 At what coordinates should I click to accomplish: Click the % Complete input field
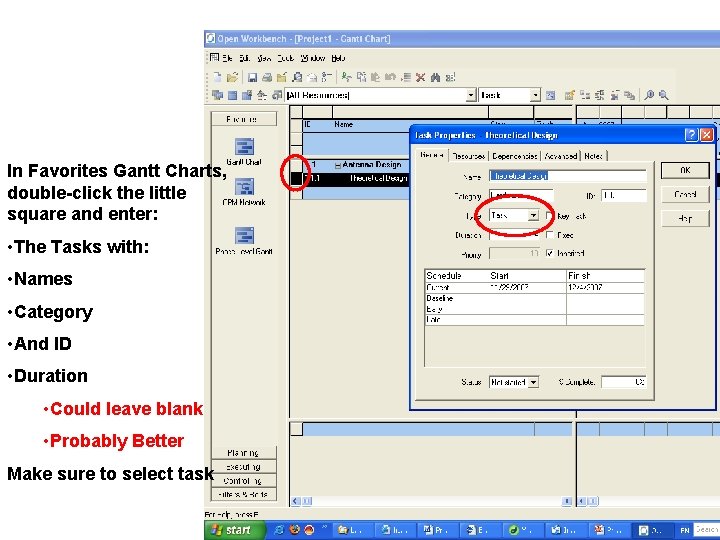pyautogui.click(x=624, y=382)
